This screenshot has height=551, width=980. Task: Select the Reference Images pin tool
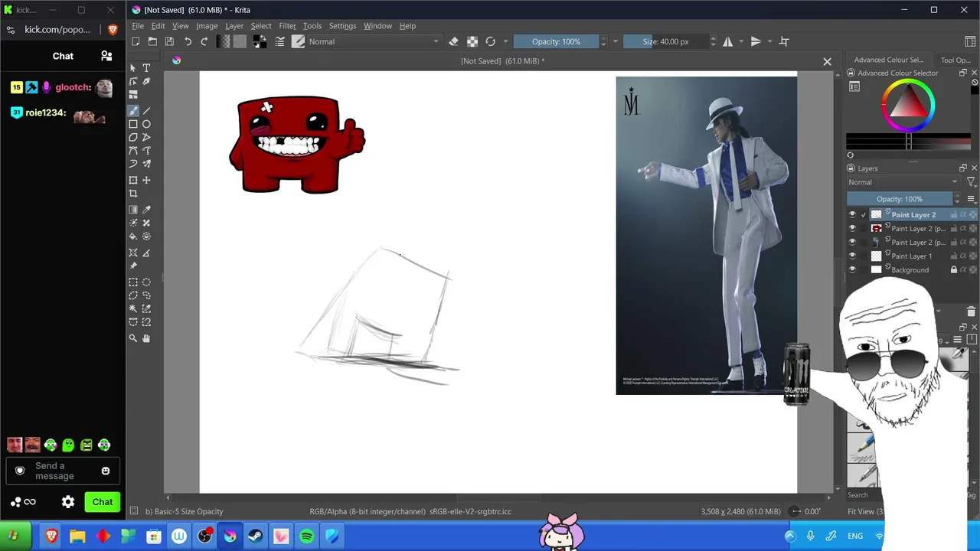coord(133,266)
